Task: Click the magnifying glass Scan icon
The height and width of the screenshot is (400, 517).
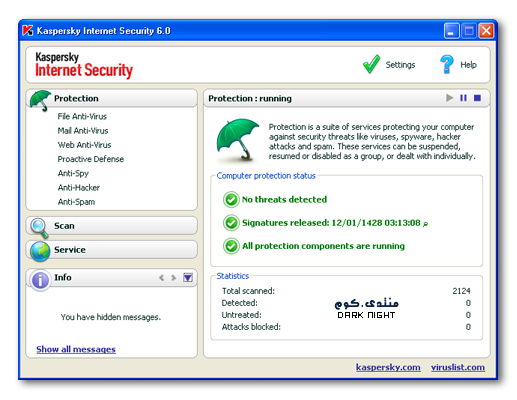Action: coord(39,228)
